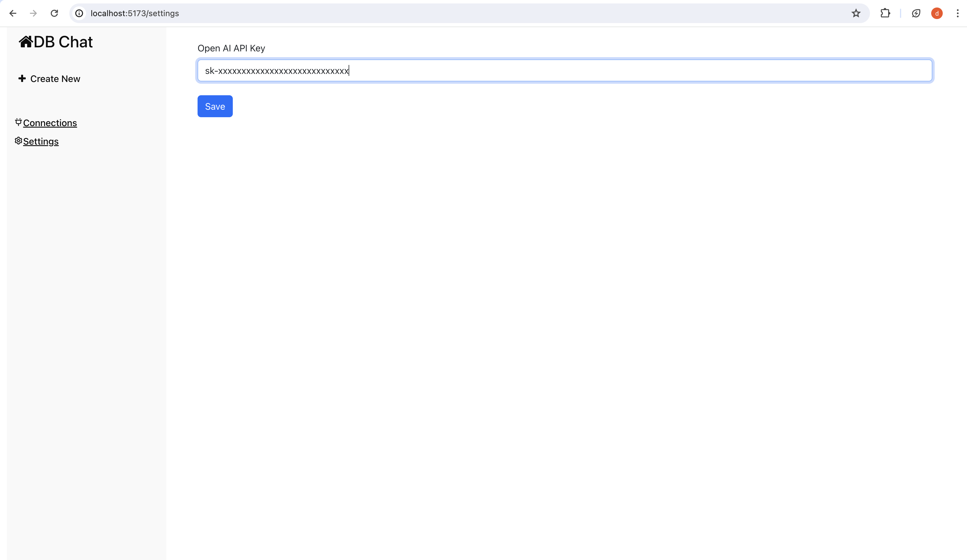Open the Connections link in sidebar
The width and height of the screenshot is (967, 560).
pyautogui.click(x=50, y=123)
